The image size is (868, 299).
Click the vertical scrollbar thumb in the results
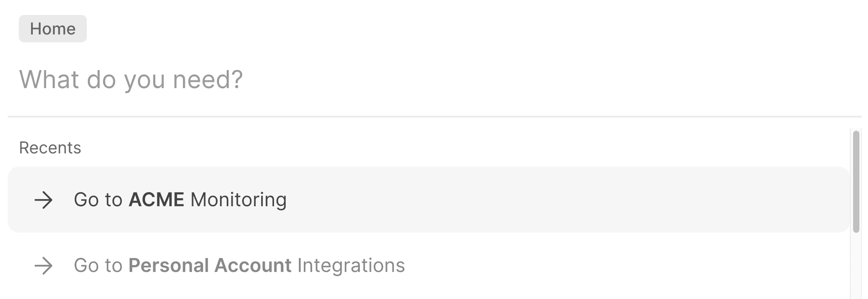855,182
